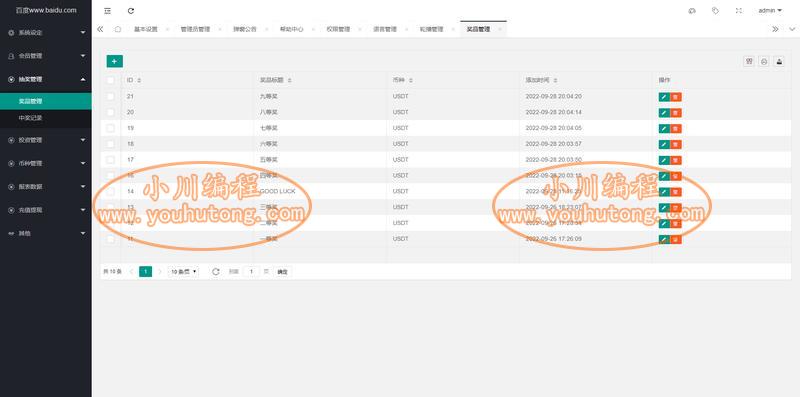Edit the row dated 2022-09-26 17:26:09
Screen dimensions: 800x397
point(664,239)
